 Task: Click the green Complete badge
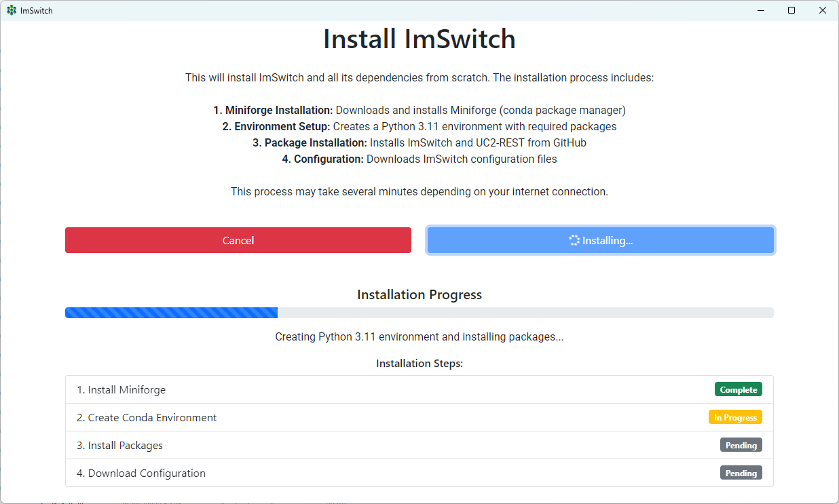[x=739, y=389]
